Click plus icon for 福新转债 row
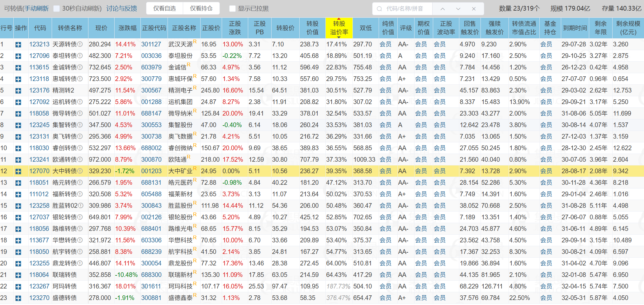The image size is (644, 305). tap(18, 195)
